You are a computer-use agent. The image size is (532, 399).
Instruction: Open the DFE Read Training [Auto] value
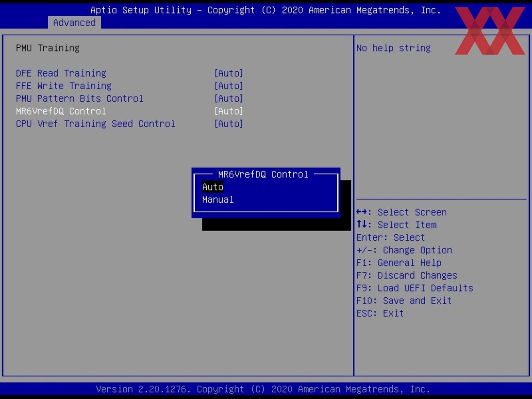(x=229, y=73)
